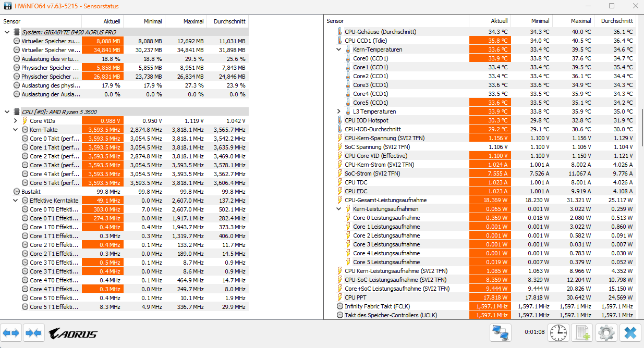Select CPU Core VID (Effective) row

pyautogui.click(x=480, y=156)
